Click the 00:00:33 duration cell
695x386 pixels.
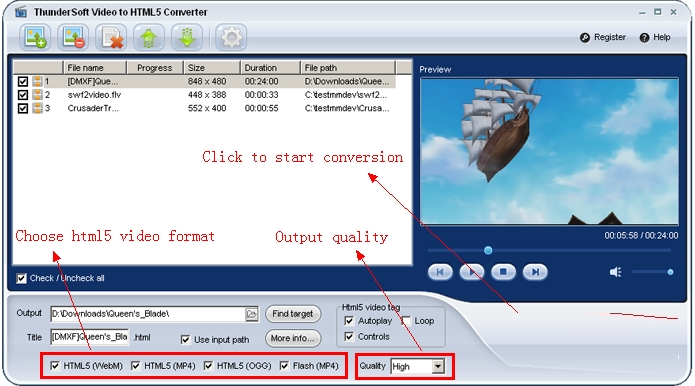click(x=262, y=95)
